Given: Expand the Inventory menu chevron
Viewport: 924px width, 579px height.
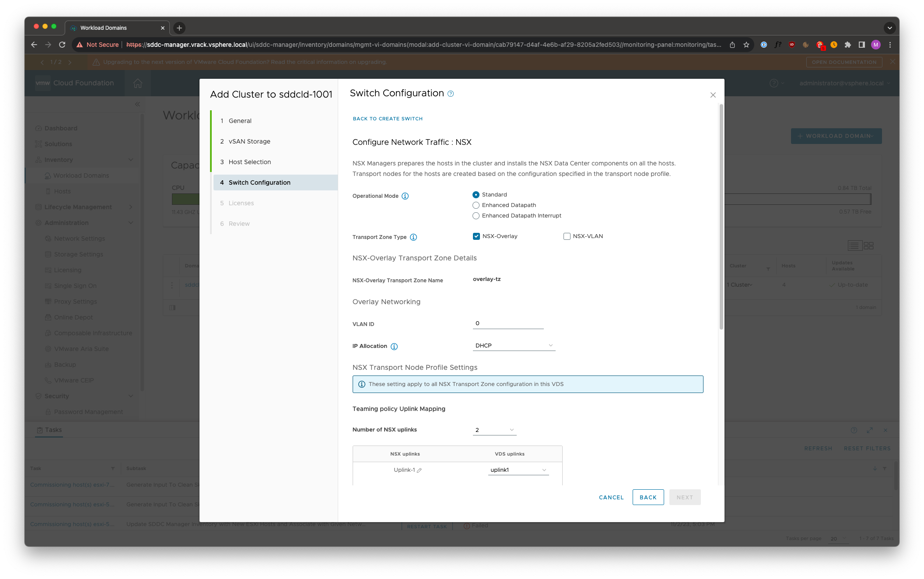Looking at the screenshot, I should (x=131, y=160).
